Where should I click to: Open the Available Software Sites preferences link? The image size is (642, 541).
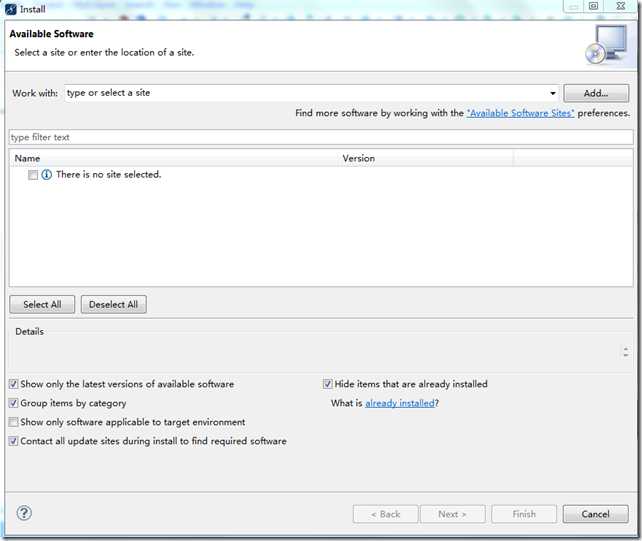coord(520,113)
